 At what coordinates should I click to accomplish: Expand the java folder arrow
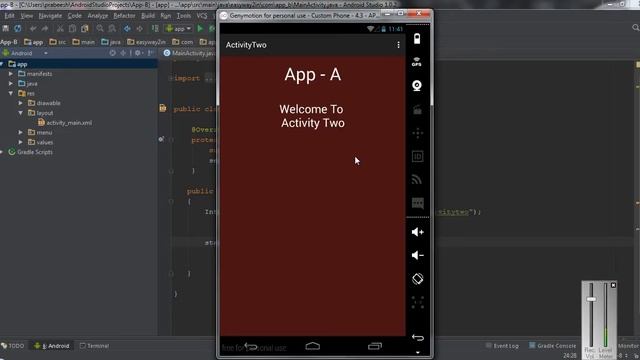11,84
